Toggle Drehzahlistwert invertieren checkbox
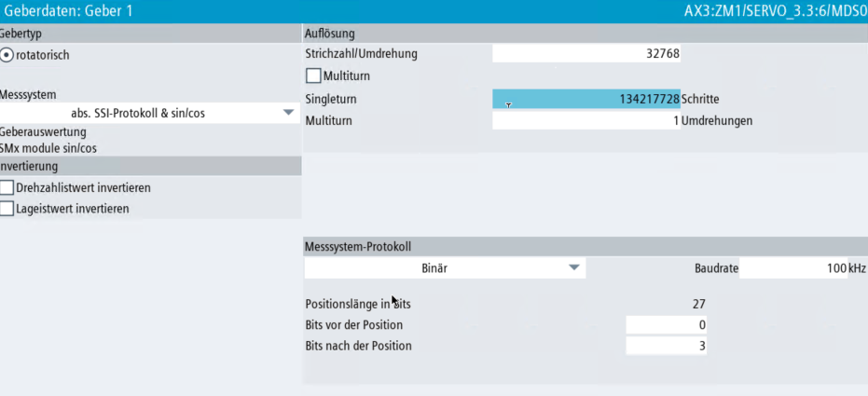868x396 pixels. (x=7, y=188)
